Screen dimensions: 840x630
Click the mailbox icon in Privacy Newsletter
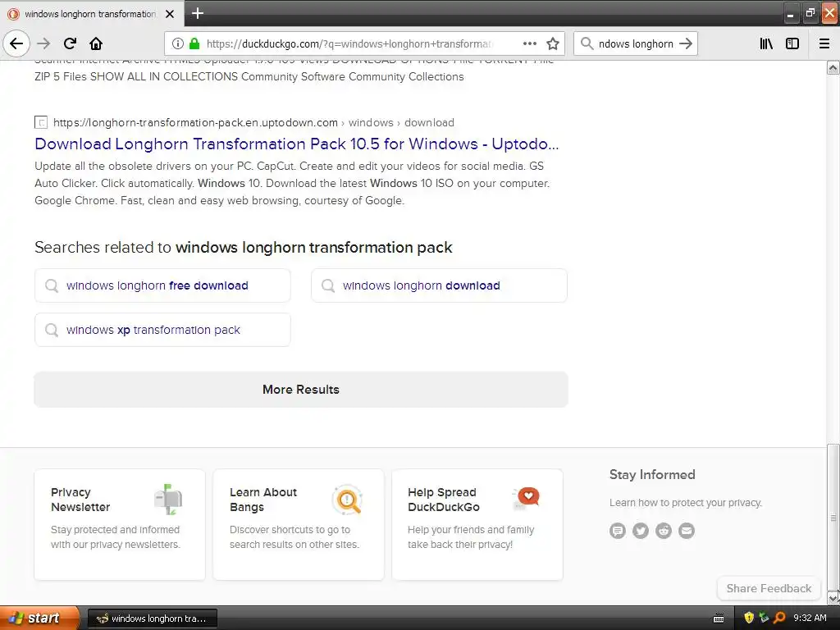[169, 500]
